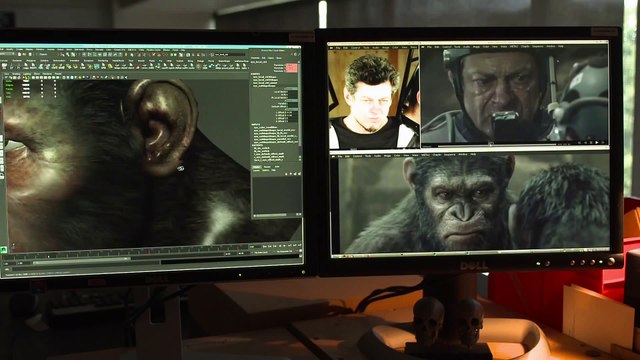Open File menu in the actor reference video window
Viewport: 640px width, 360px height.
coord(338,47)
